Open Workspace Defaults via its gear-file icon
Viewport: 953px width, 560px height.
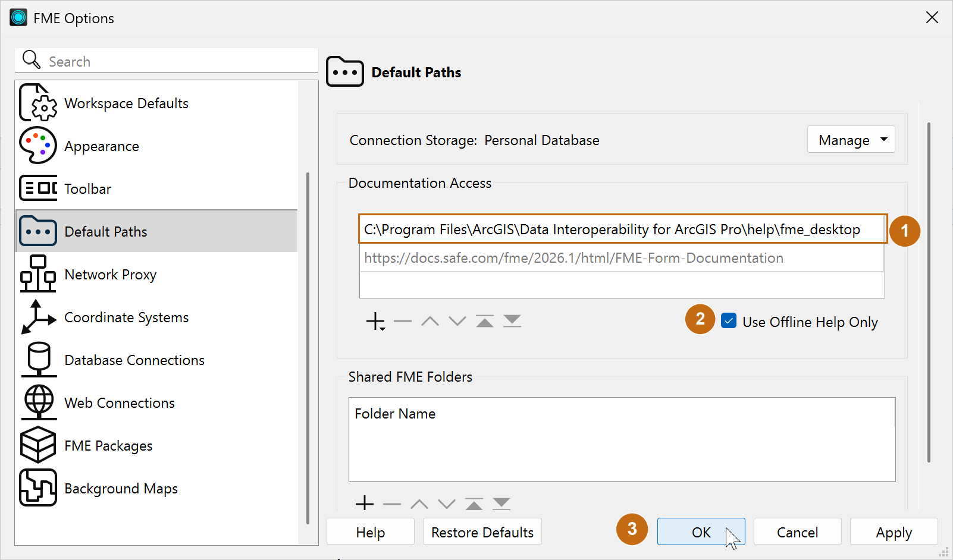pos(38,103)
